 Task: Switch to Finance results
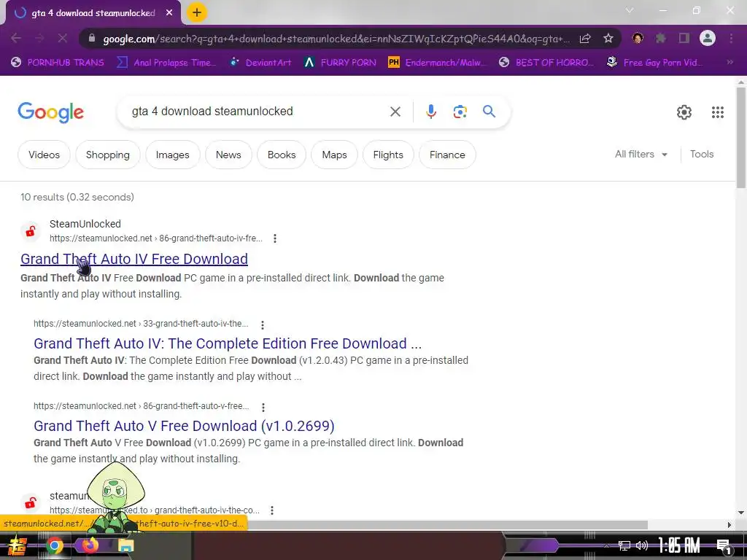tap(447, 155)
